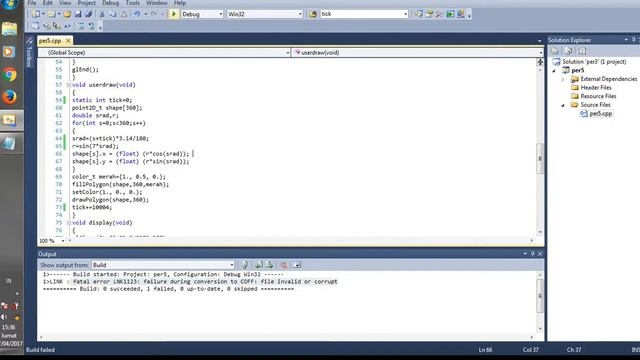Clear all output with the red X icon
Image resolution: width=640 pixels, height=360 pixels.
tap(283, 265)
